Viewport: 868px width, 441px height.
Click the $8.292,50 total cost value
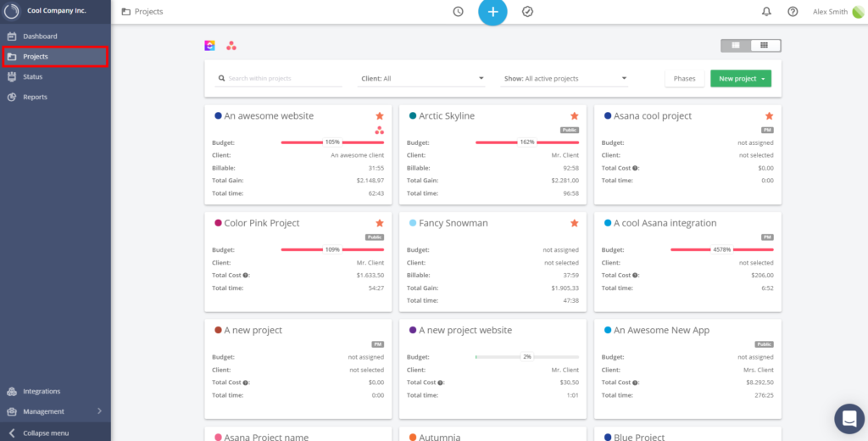[760, 382]
